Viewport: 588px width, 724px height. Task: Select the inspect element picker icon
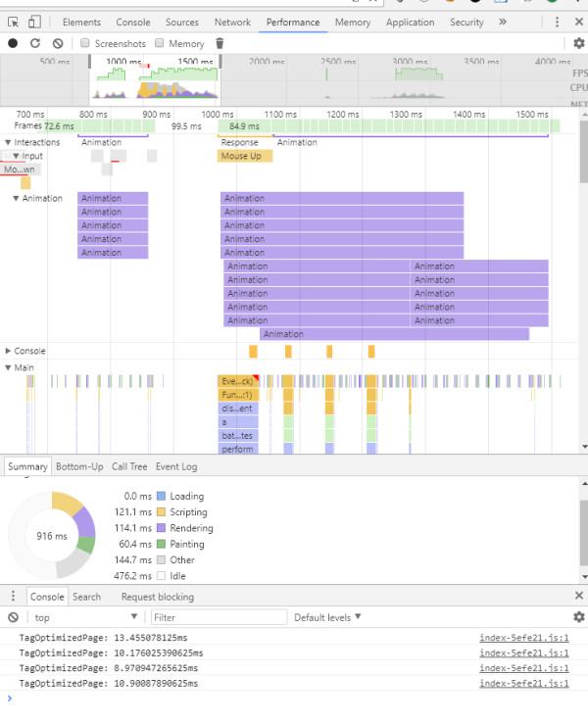coord(14,23)
